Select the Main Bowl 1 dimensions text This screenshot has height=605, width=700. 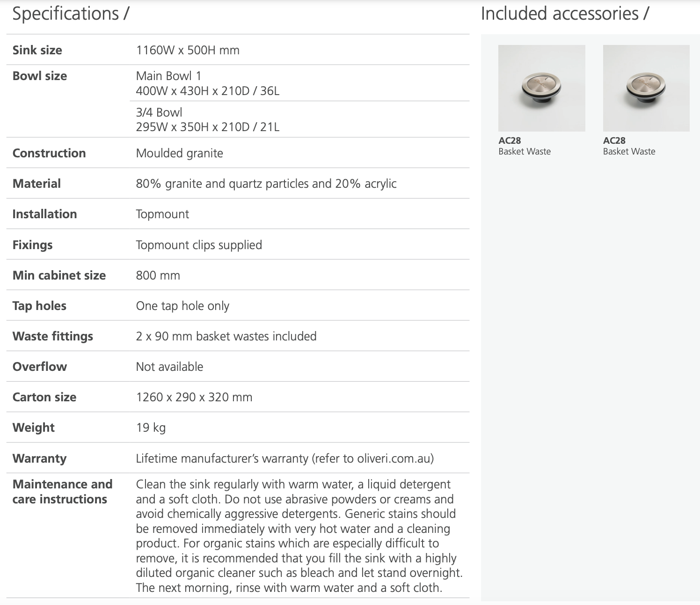pos(207,91)
